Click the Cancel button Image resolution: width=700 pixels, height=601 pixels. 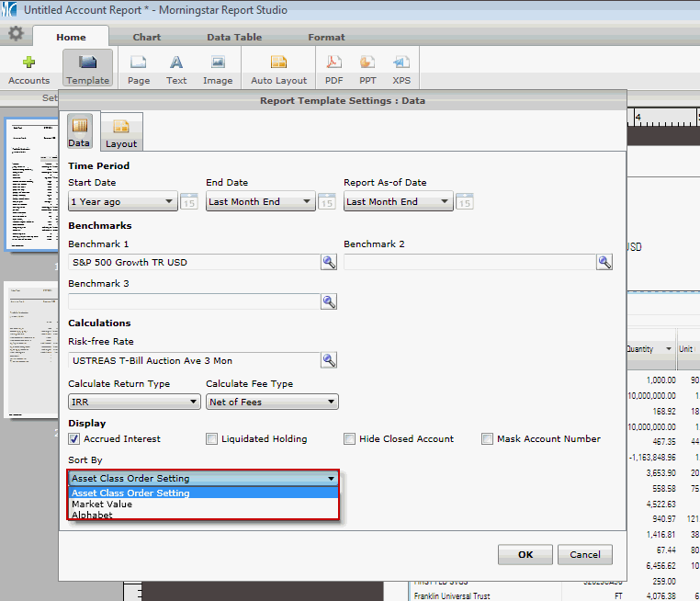tap(584, 555)
